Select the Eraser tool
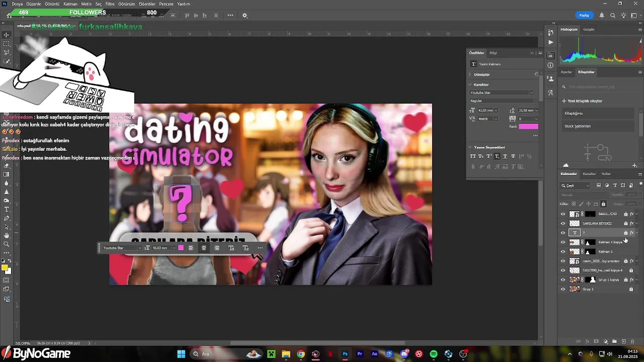 7,165
